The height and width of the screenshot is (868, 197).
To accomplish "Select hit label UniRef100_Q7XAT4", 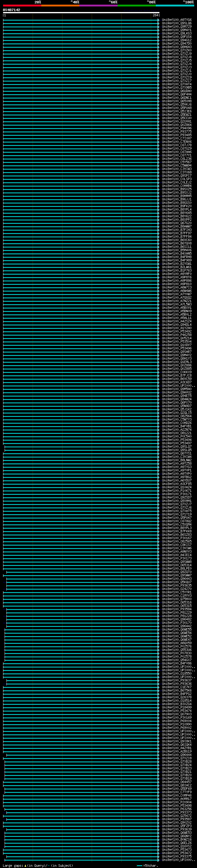I will click(x=177, y=84).
